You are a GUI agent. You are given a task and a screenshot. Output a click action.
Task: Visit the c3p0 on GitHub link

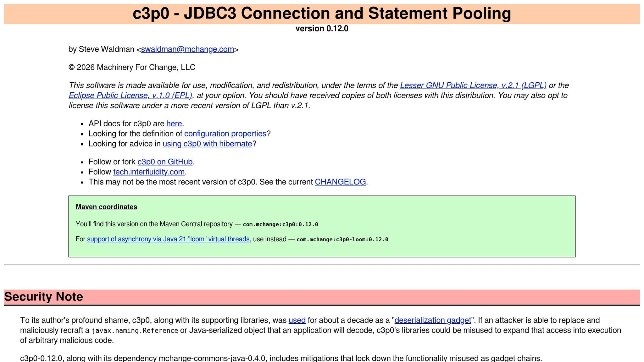coord(165,162)
